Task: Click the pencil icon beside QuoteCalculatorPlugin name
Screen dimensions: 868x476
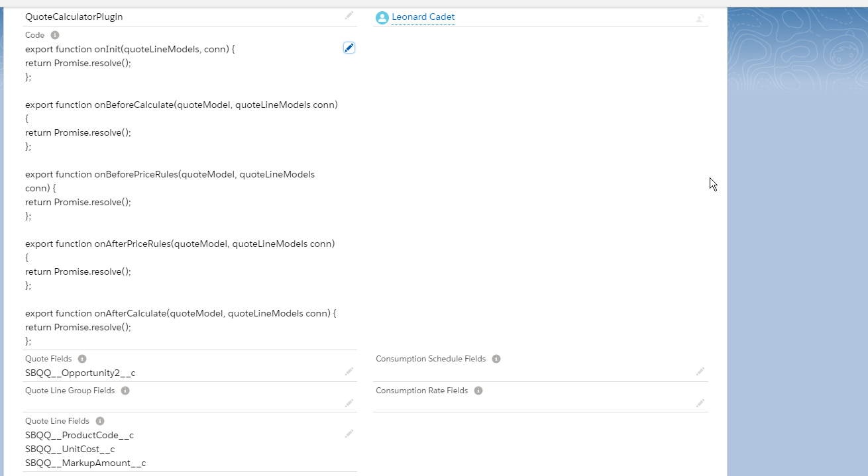Action: coord(349,16)
